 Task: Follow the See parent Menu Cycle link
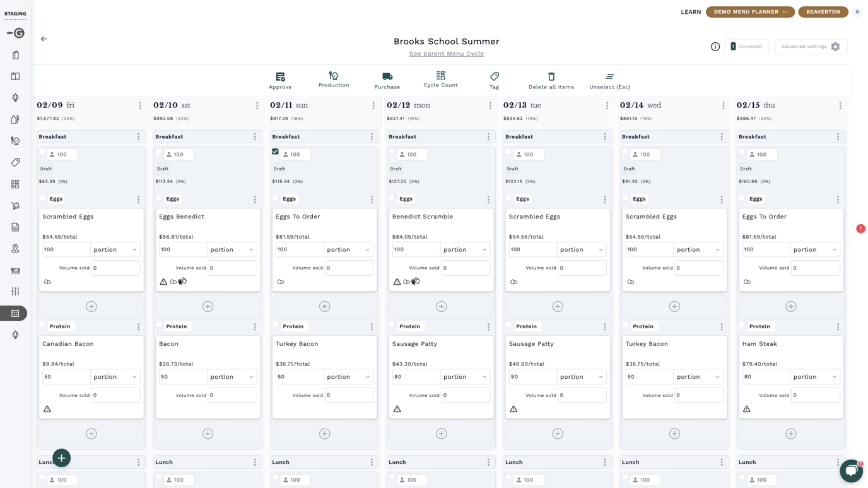[x=447, y=54]
